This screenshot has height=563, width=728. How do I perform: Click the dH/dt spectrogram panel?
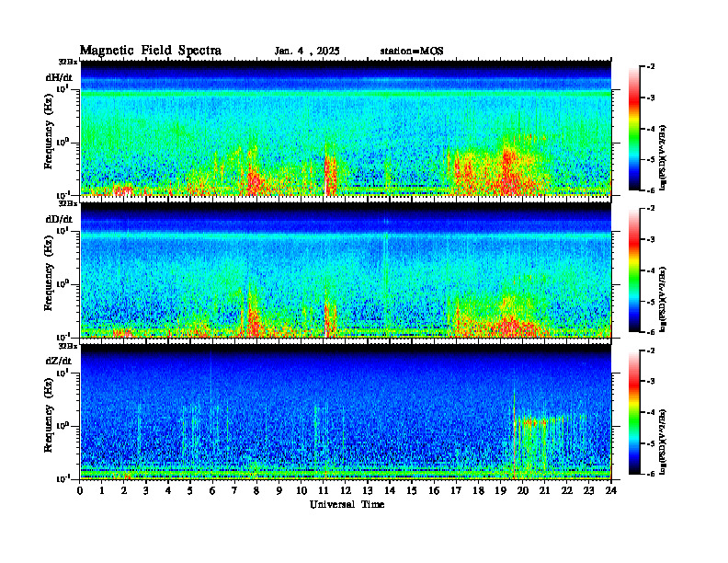tap(346, 128)
